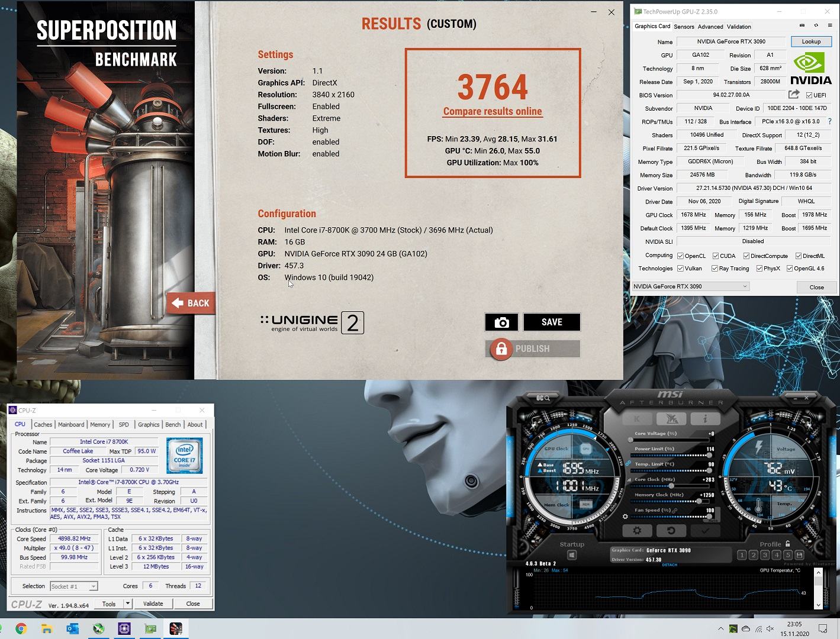
Task: Toggle the DirectCompute checkbox
Action: (x=746, y=256)
